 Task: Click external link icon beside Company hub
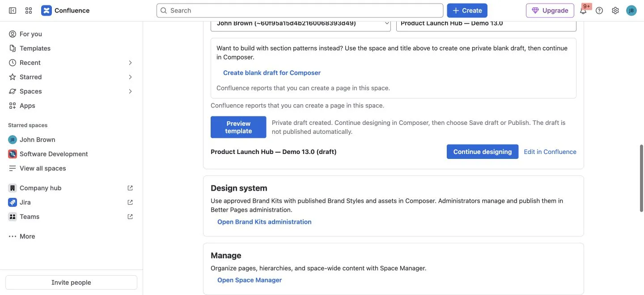click(x=130, y=188)
